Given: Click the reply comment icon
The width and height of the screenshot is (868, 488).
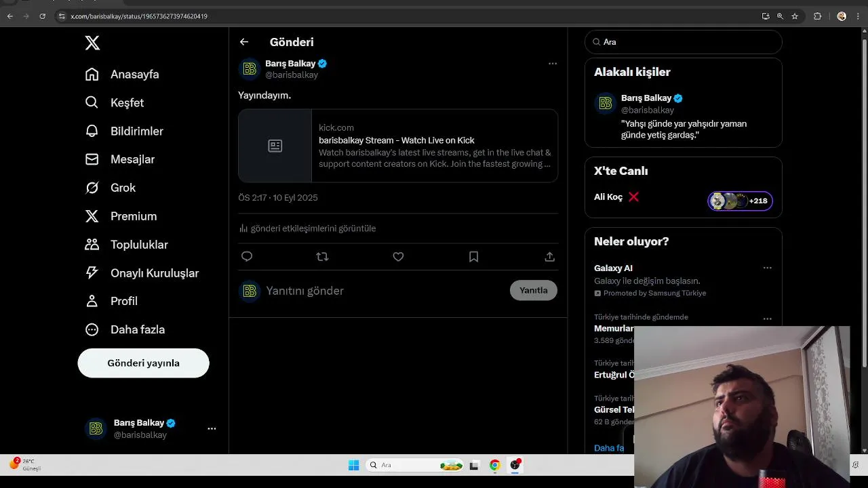Looking at the screenshot, I should 247,257.
